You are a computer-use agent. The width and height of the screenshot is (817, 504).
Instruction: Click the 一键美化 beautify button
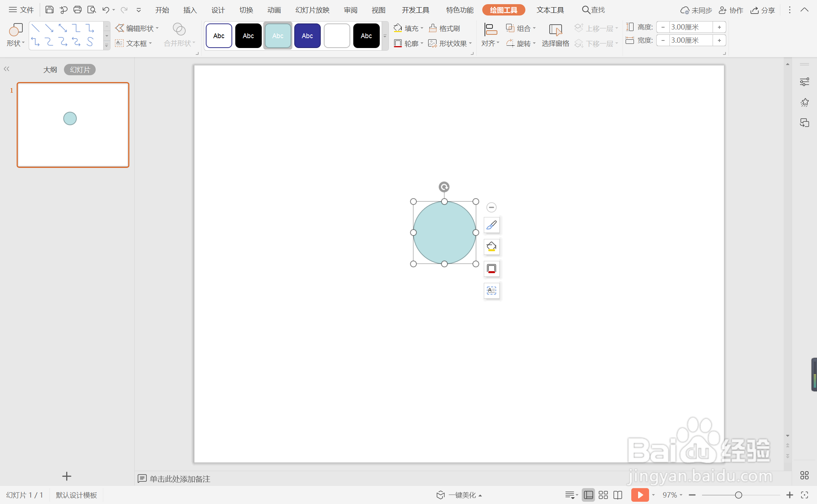459,495
